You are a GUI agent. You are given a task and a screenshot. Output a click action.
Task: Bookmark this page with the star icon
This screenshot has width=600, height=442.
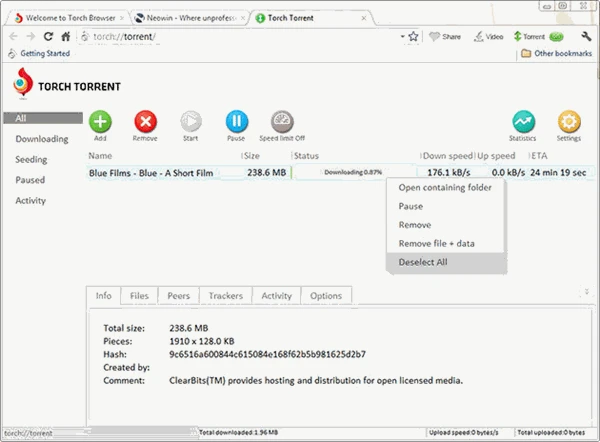pos(413,36)
